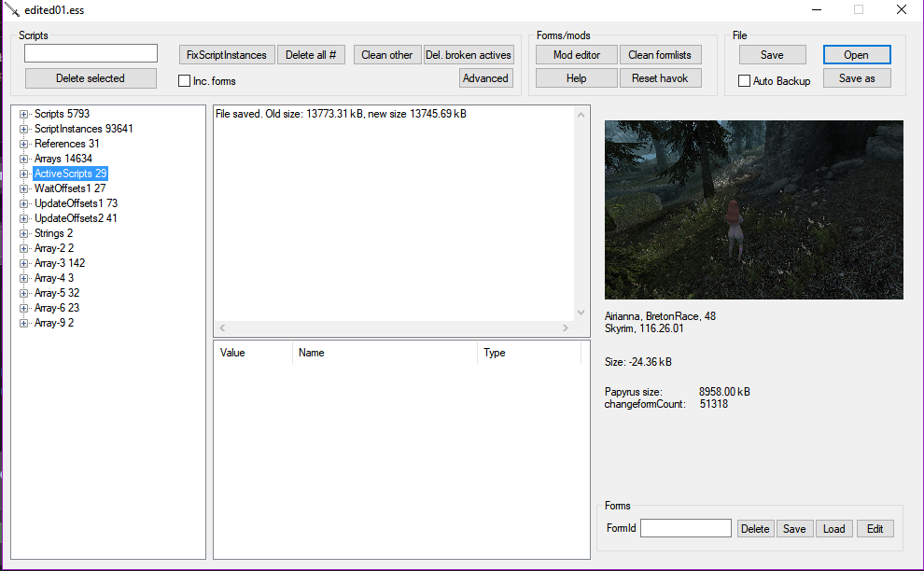This screenshot has width=924, height=571.
Task: Open the Mod editor
Action: [576, 55]
